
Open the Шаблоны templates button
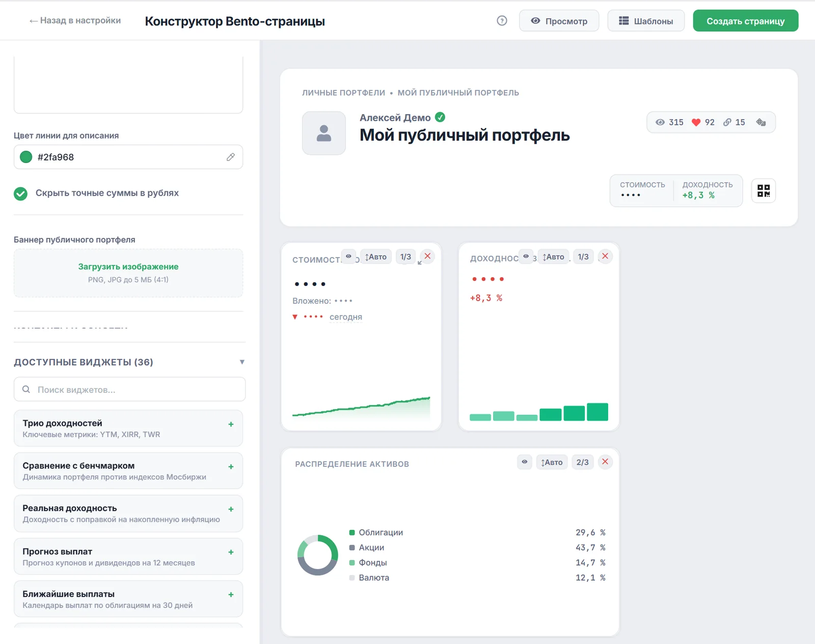point(646,21)
